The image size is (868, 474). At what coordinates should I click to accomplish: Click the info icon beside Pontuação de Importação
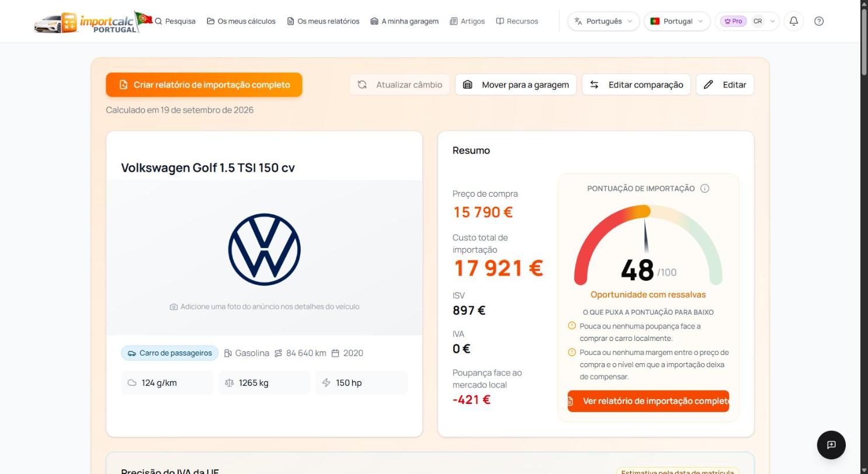[704, 189]
